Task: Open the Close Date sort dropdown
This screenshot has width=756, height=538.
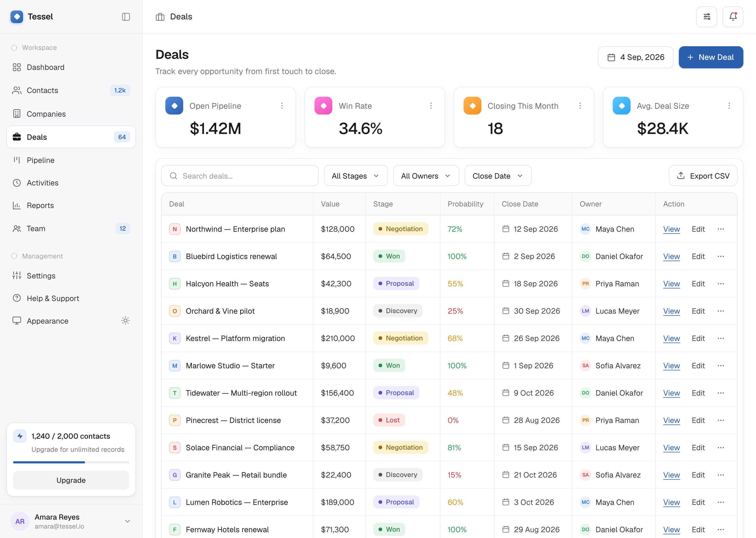Action: click(x=498, y=176)
